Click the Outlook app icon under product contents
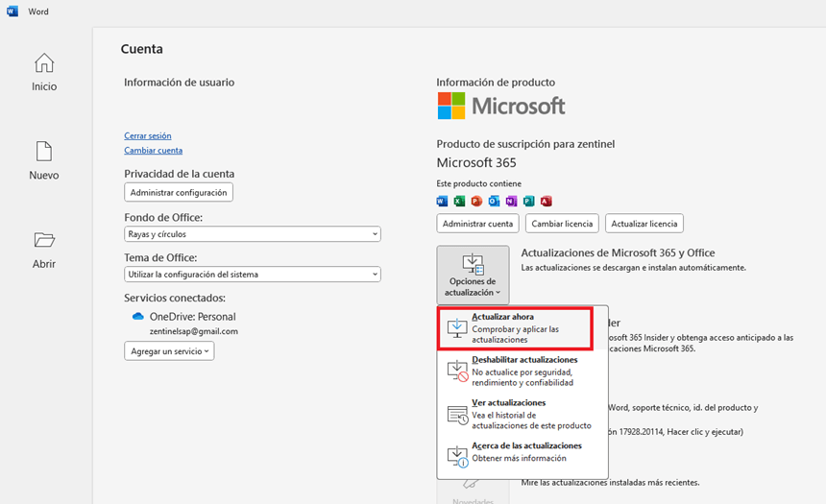826x504 pixels. point(494,201)
